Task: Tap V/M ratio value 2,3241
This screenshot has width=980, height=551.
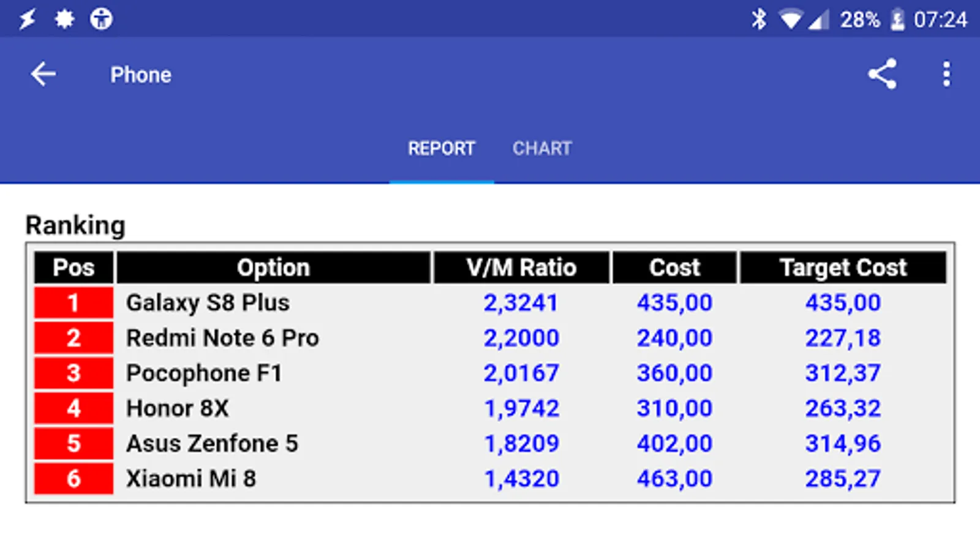Action: pos(521,302)
